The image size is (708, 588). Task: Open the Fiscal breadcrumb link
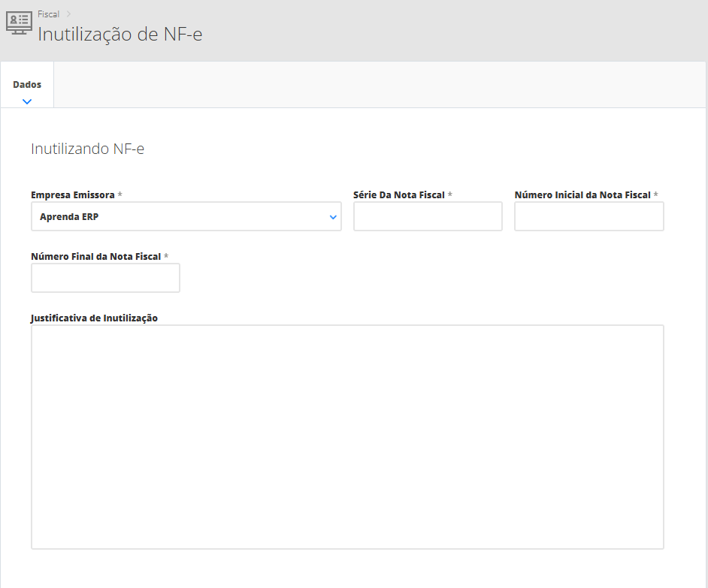48,14
